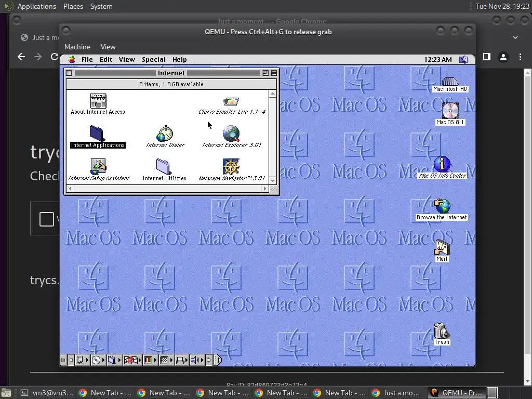The height and width of the screenshot is (399, 532).
Task: Click the control strip left scroll arrow
Action: [x=71, y=360]
